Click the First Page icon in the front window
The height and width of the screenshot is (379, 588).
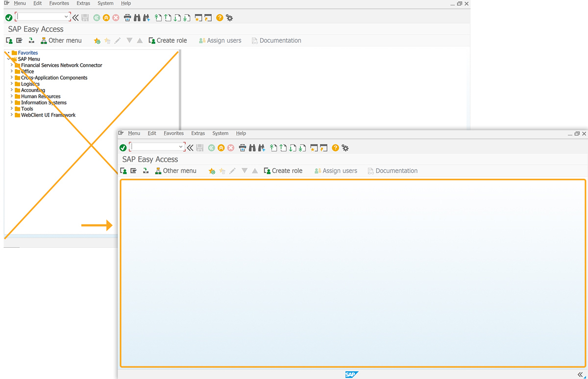274,147
